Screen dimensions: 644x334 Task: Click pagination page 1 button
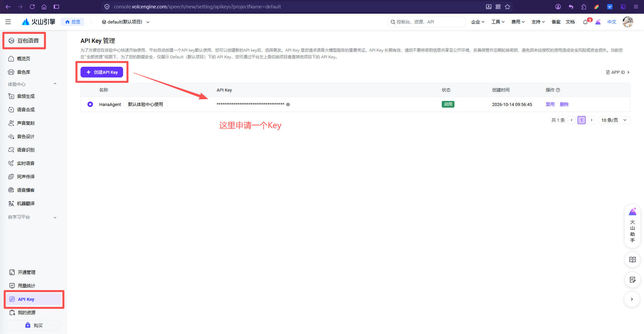[582, 120]
